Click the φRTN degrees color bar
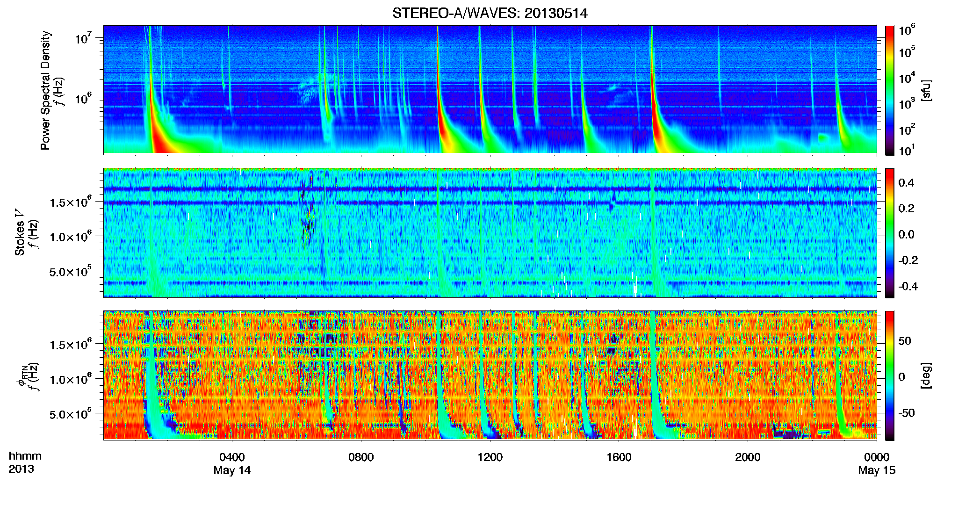The width and height of the screenshot is (980, 505). pyautogui.click(x=889, y=375)
